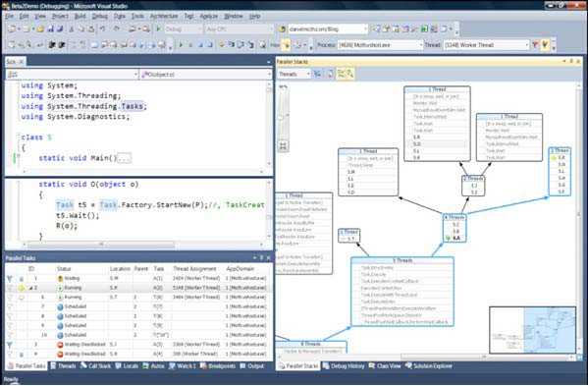This screenshot has height=386, width=588.
Task: Select the first Waiting Deadlocked task row
Action: pyautogui.click(x=137, y=344)
